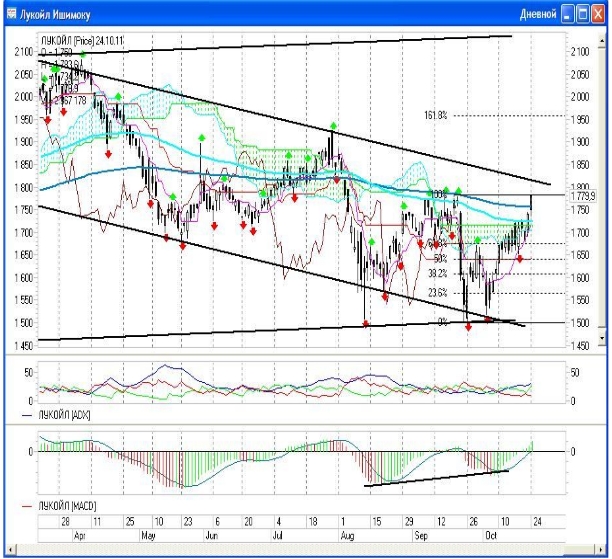612x559 pixels.
Task: Select the ЛУКОЙЛ [MACD] indicator legend
Action: 59,506
